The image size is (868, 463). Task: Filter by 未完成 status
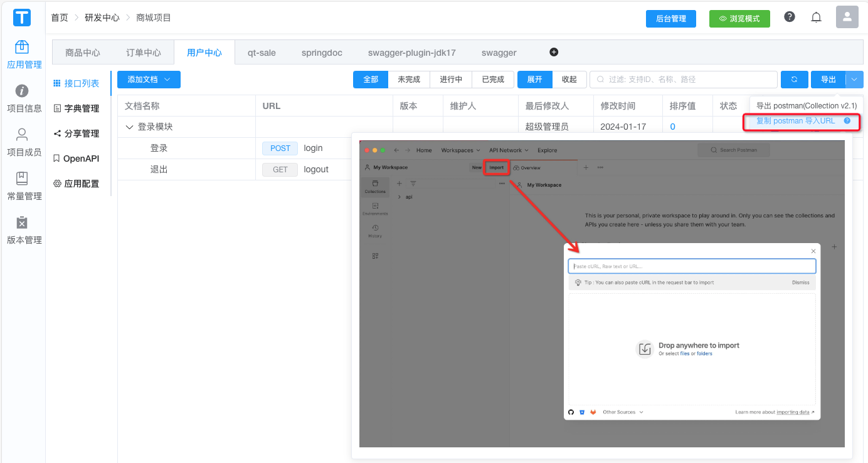point(409,80)
